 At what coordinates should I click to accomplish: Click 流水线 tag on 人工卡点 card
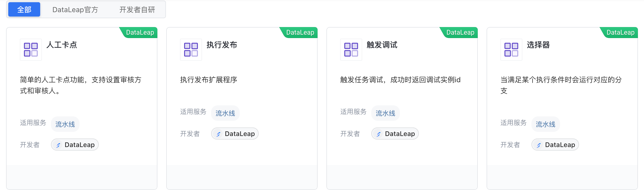(x=65, y=124)
